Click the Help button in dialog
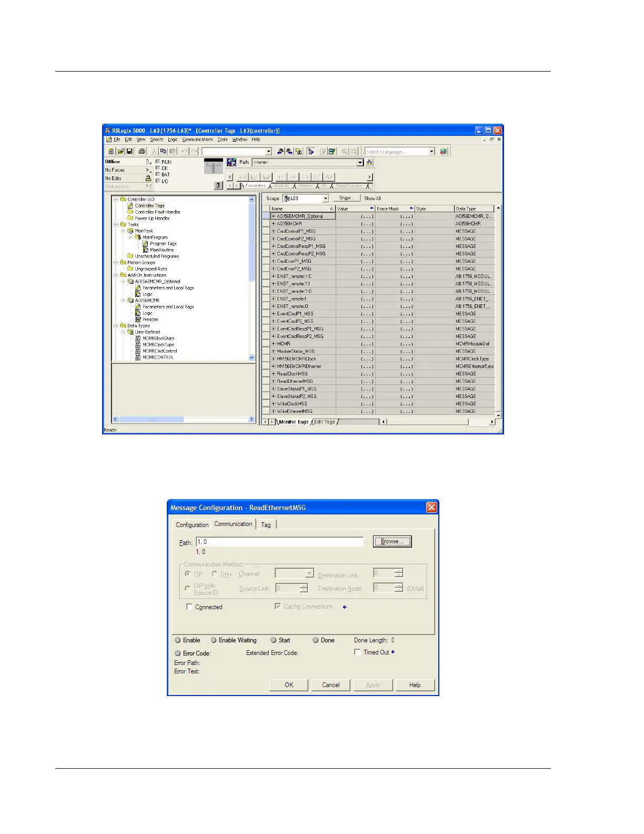 click(x=415, y=685)
